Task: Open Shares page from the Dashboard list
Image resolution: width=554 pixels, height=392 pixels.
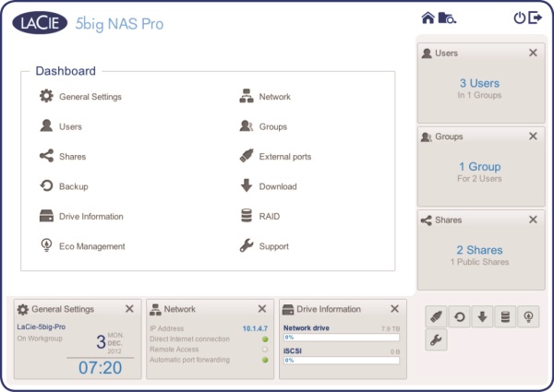Action: (72, 157)
